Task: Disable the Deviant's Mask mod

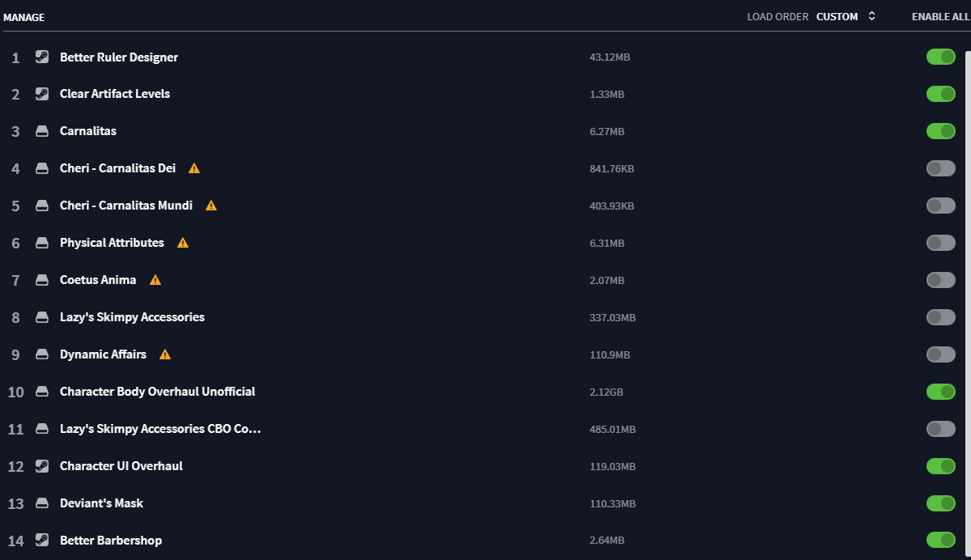Action: [941, 503]
